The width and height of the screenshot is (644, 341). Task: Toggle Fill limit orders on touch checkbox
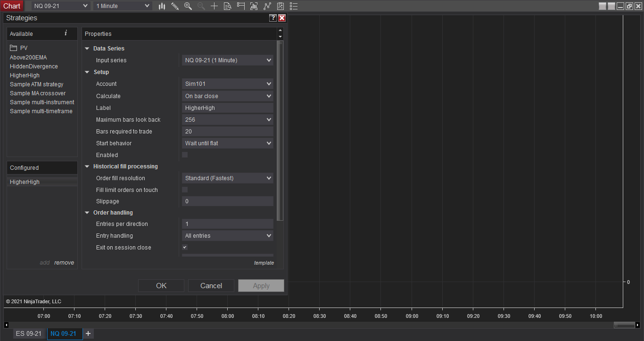tap(185, 190)
